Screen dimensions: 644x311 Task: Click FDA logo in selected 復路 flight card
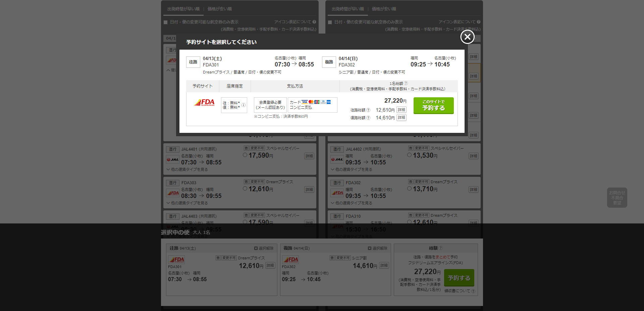click(x=290, y=260)
